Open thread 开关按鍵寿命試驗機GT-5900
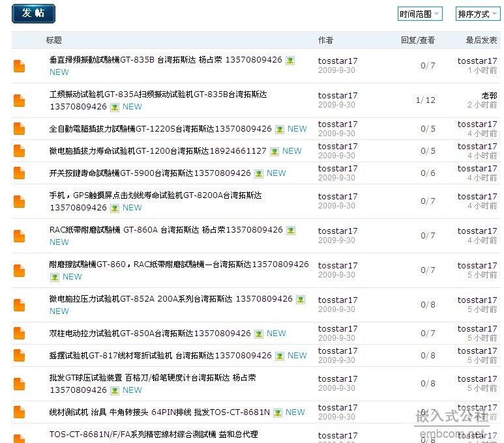Image resolution: width=504 pixels, height=443 pixels. (150, 173)
